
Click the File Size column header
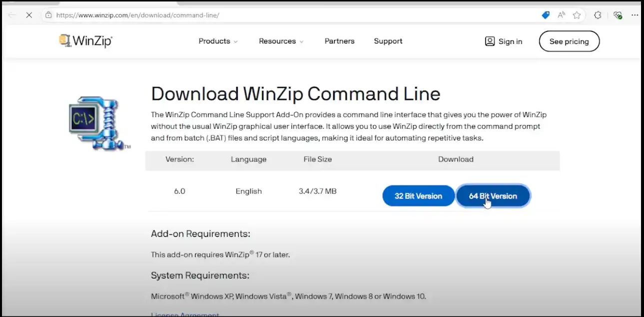point(318,159)
